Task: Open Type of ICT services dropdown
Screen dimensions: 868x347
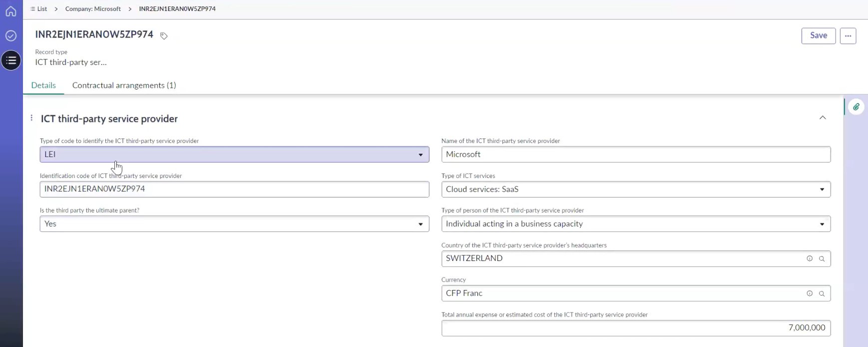Action: [x=636, y=189]
